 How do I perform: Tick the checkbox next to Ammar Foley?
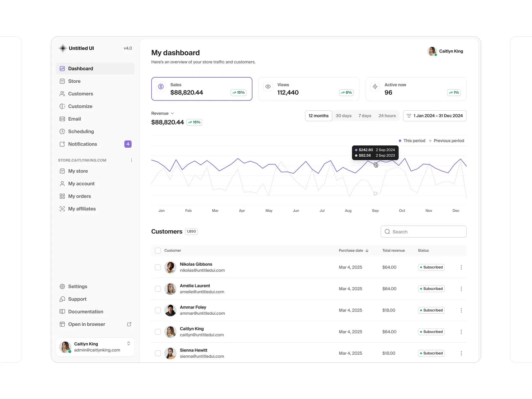(x=158, y=310)
